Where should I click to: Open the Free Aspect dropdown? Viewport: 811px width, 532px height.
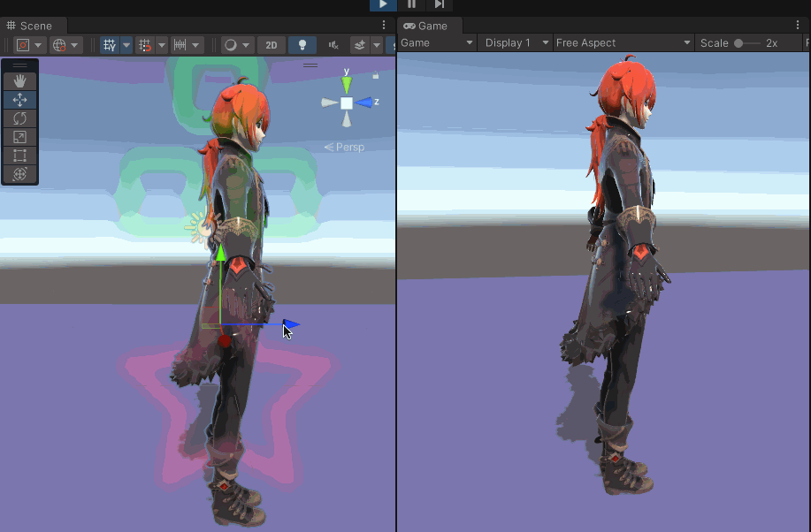click(624, 43)
